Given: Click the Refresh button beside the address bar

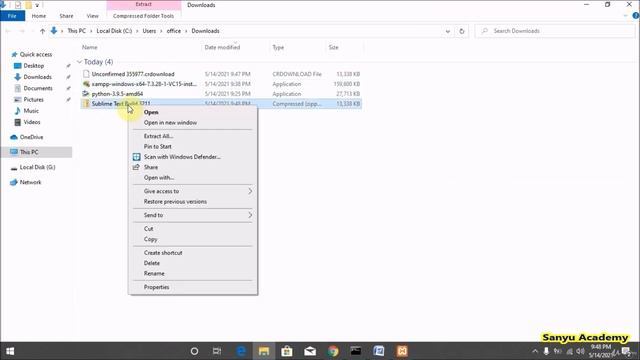Looking at the screenshot, I should pos(462,31).
